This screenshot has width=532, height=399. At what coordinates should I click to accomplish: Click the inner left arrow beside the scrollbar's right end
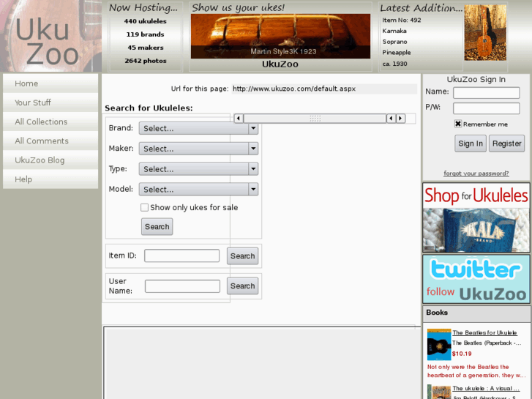[x=391, y=118]
